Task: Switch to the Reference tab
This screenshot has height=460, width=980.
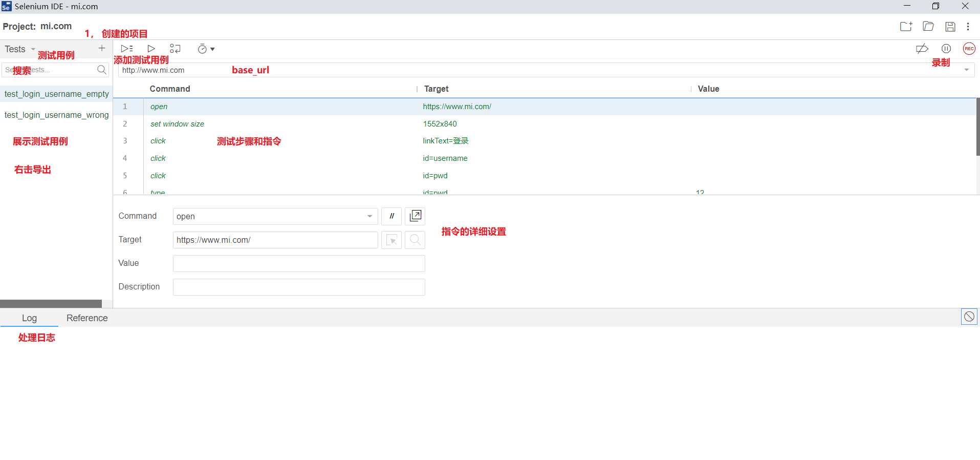Action: 87,318
